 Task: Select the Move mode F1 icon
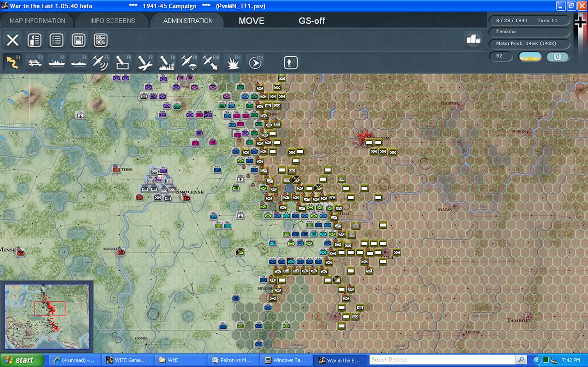click(12, 63)
